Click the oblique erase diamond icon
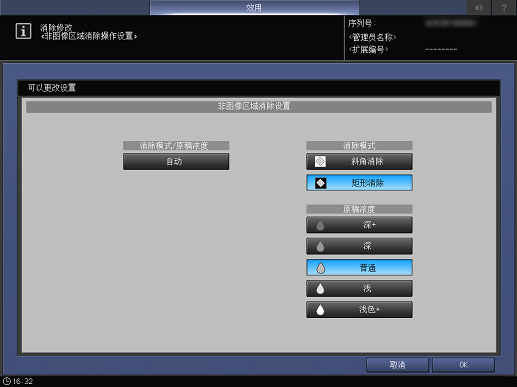Image resolution: width=517 pixels, height=387 pixels. [320, 162]
